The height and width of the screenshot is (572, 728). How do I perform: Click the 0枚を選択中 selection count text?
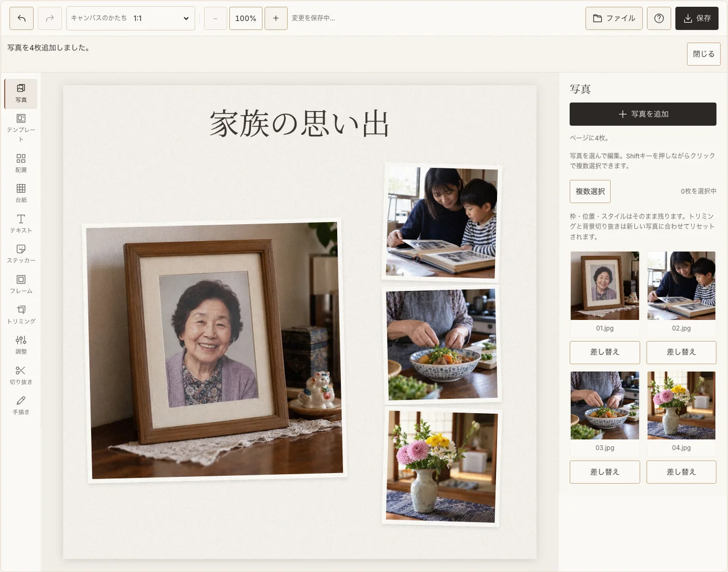click(x=698, y=191)
